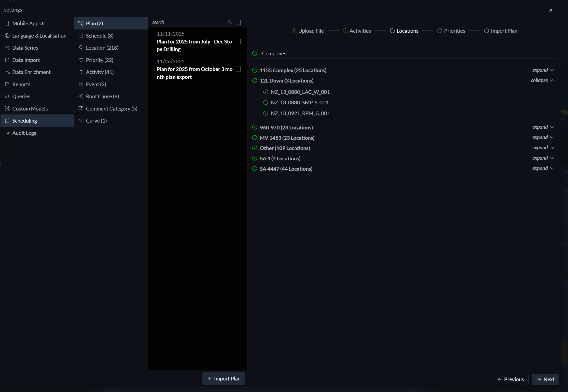
Task: Click the Location pin icon
Action: point(81,48)
